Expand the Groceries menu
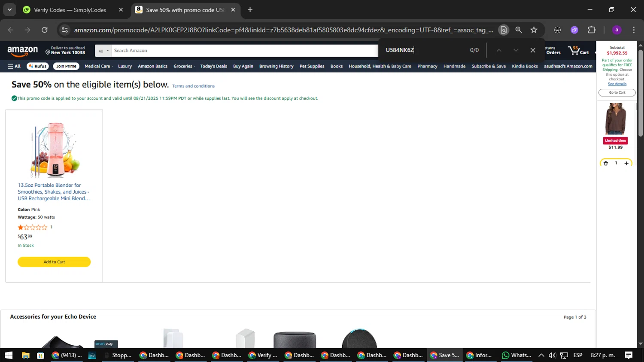This screenshot has height=362, width=644. (184, 66)
